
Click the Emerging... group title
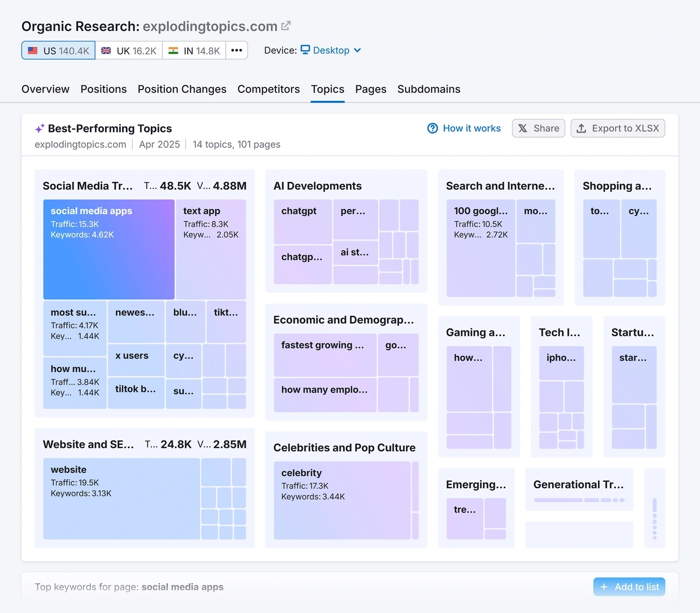pos(476,485)
